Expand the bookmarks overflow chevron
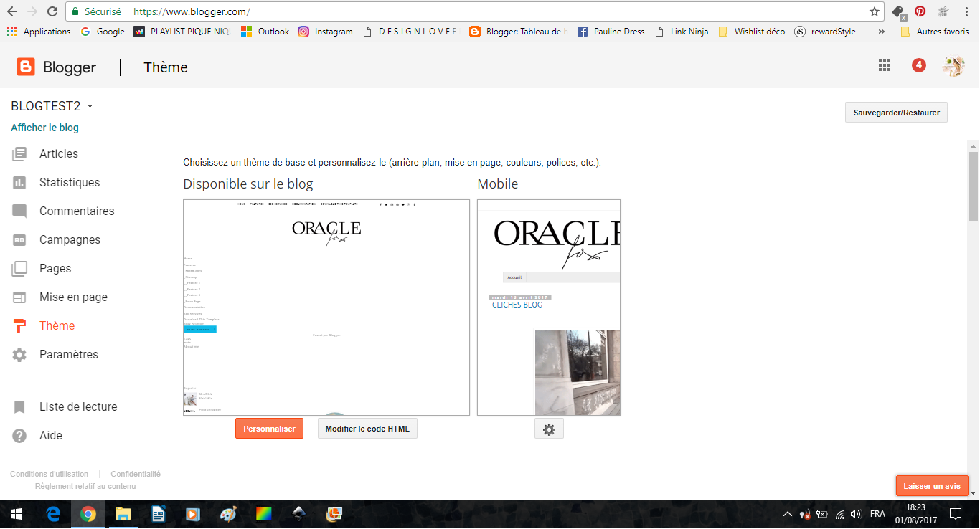980x529 pixels. pyautogui.click(x=881, y=32)
